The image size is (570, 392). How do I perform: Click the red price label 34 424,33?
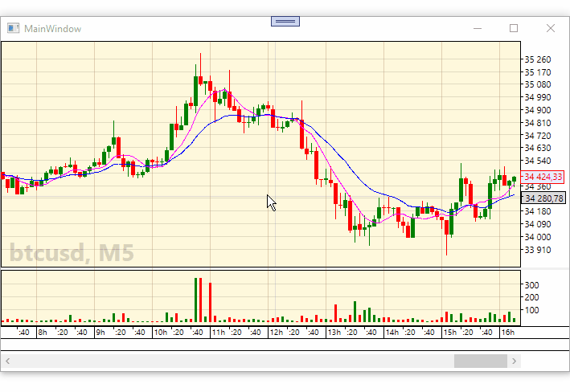pos(543,177)
